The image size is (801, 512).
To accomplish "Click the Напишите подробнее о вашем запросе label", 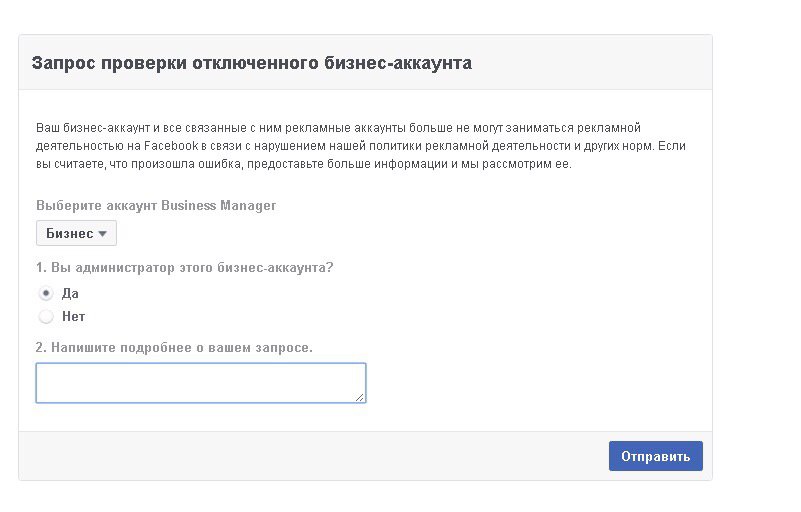I will pos(174,347).
